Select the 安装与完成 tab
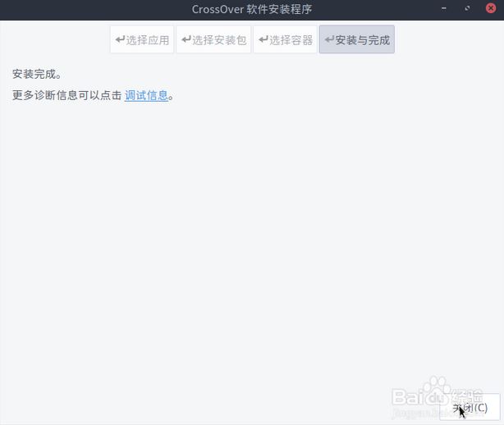Image resolution: width=504 pixels, height=425 pixels. pyautogui.click(x=357, y=40)
